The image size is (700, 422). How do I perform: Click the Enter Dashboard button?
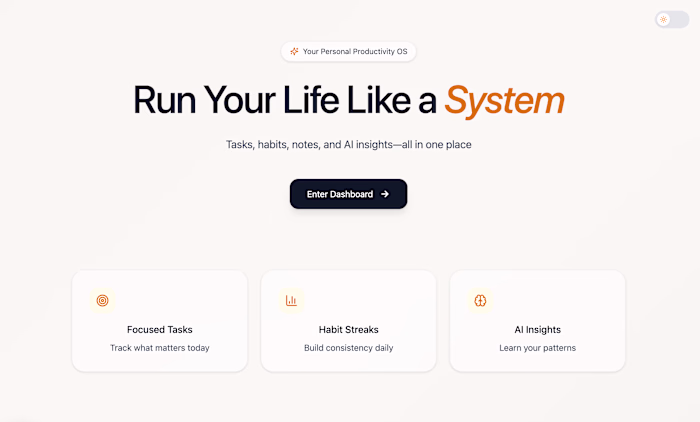click(348, 194)
